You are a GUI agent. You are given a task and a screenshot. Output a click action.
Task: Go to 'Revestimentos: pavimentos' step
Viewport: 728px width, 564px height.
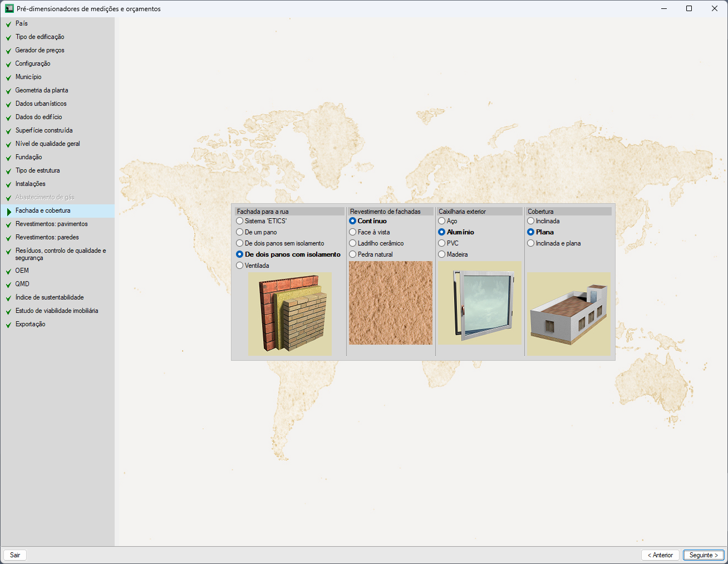(x=52, y=224)
